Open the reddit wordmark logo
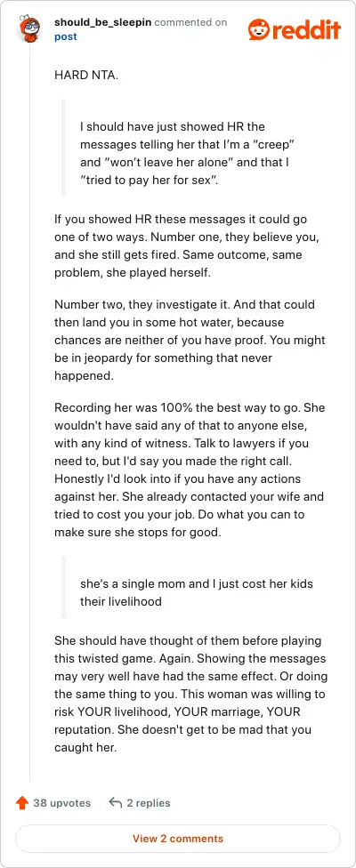Screen dimensions: 356x868 click(x=305, y=29)
